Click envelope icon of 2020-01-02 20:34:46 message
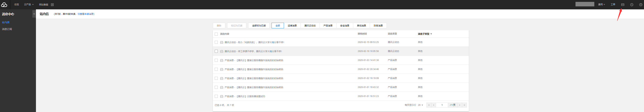The width and height of the screenshot is (644, 112). pyautogui.click(x=222, y=69)
